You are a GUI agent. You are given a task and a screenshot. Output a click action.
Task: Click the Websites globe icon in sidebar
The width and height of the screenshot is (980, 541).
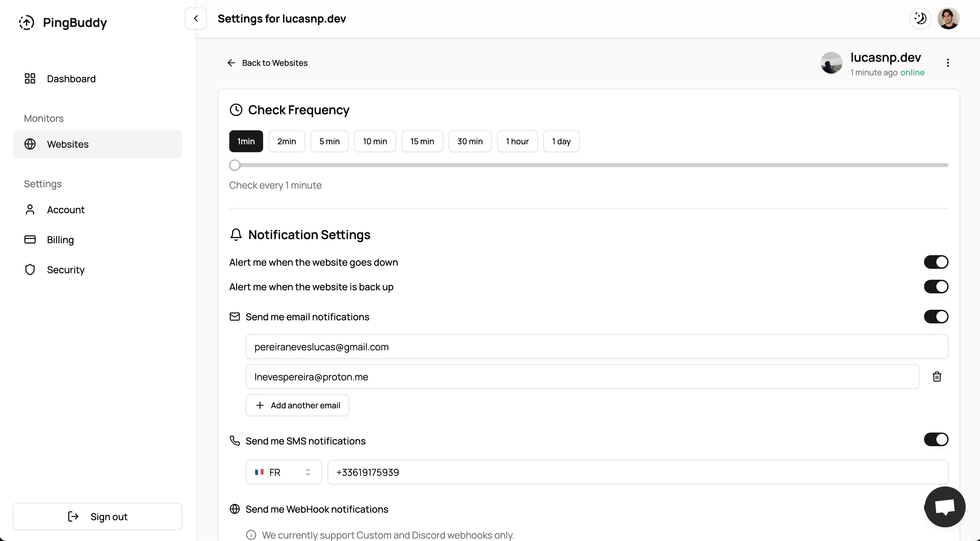click(x=30, y=144)
